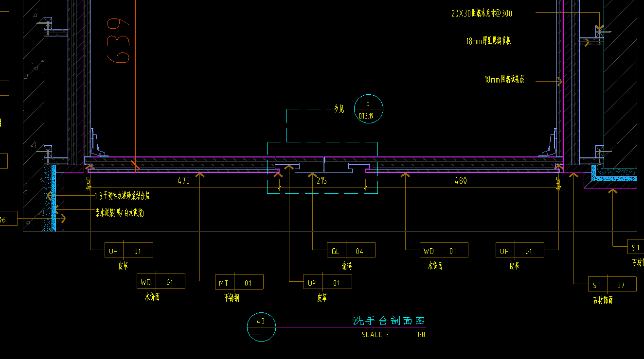Select the UP 01 tag above left WD 01
Image resolution: width=644 pixels, height=359 pixels.
tap(129, 250)
